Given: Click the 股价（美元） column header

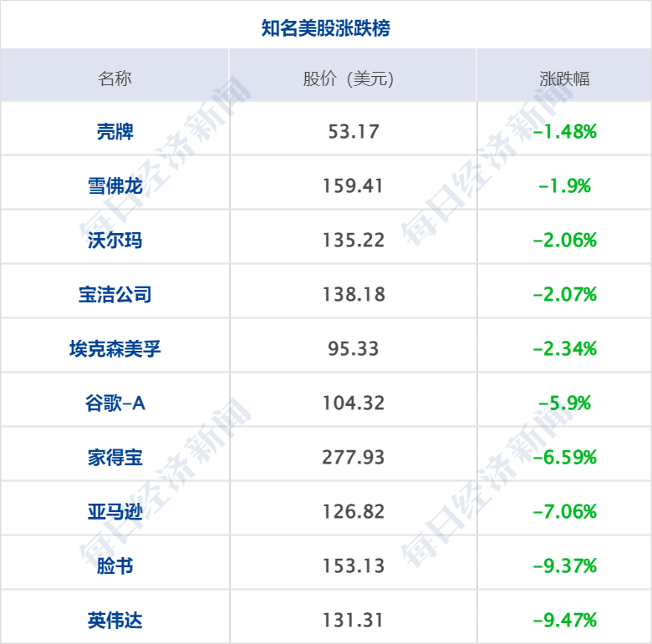Looking at the screenshot, I should (x=349, y=79).
